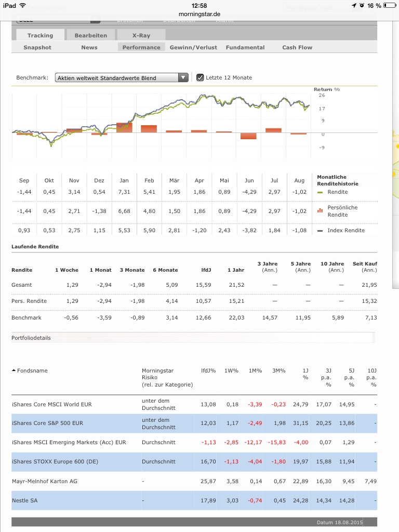Click the June negative bar in chart
The image size is (399, 532).
[x=248, y=136]
